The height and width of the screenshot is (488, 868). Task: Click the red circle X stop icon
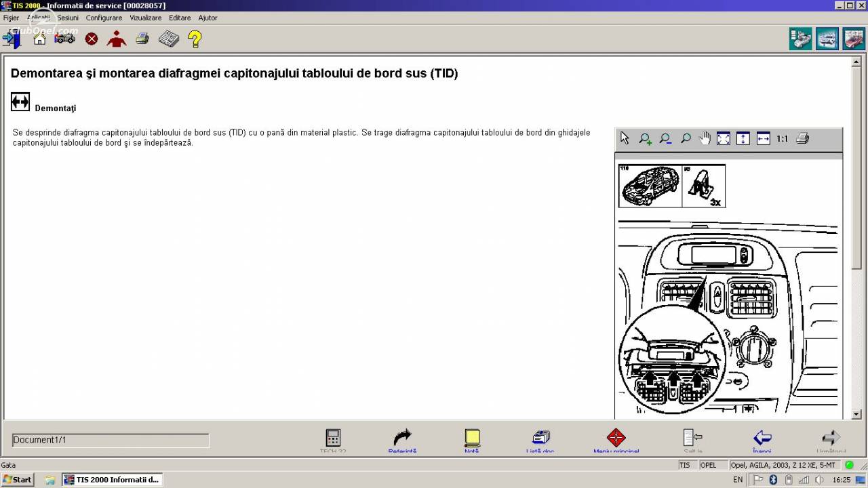[x=92, y=39]
